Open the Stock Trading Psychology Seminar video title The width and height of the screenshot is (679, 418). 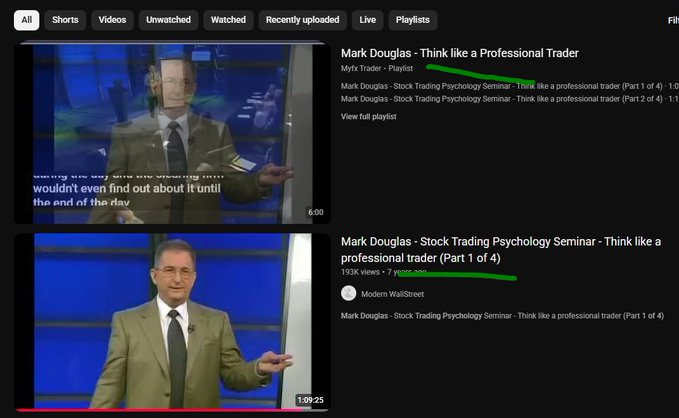coord(500,249)
